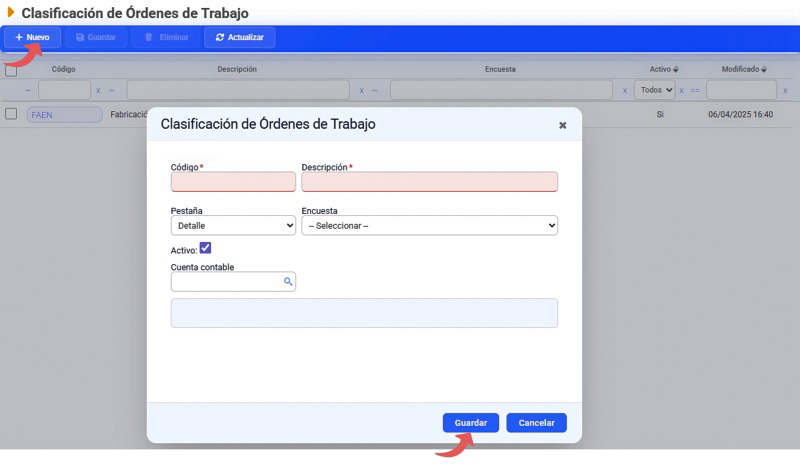Viewport: 800px width, 469px height.
Task: Open the Todos active filter dropdown
Action: [655, 90]
